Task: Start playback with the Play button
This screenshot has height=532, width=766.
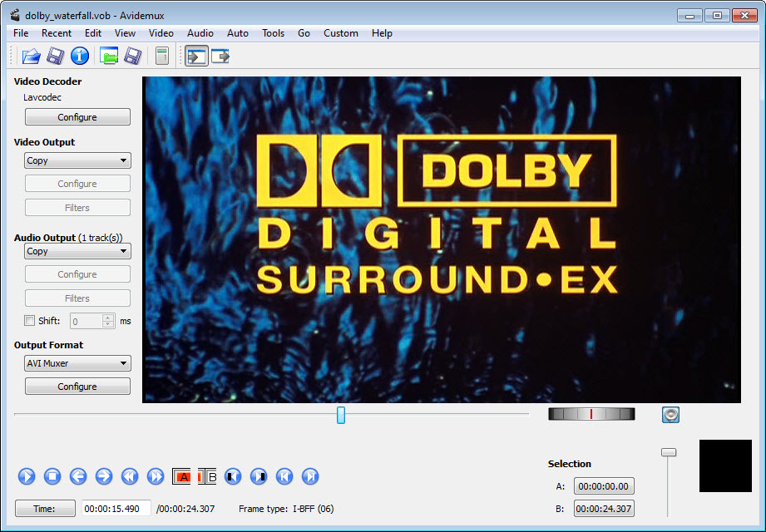Action: click(x=27, y=476)
